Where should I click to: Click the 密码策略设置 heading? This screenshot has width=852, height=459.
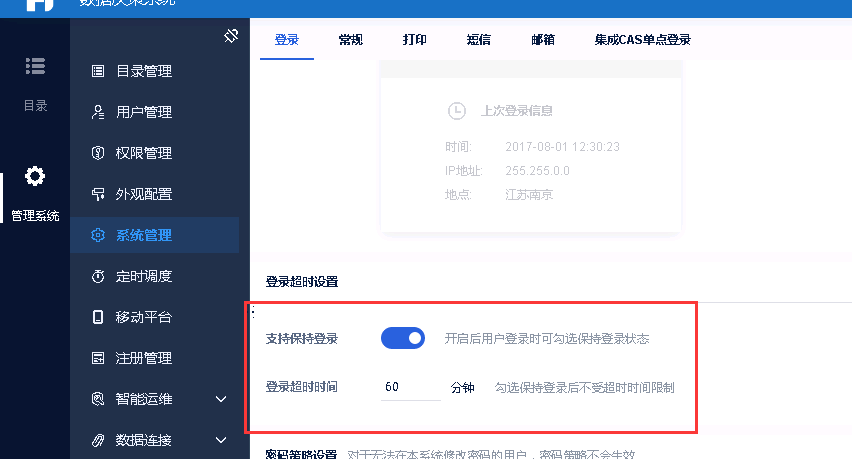pos(302,454)
